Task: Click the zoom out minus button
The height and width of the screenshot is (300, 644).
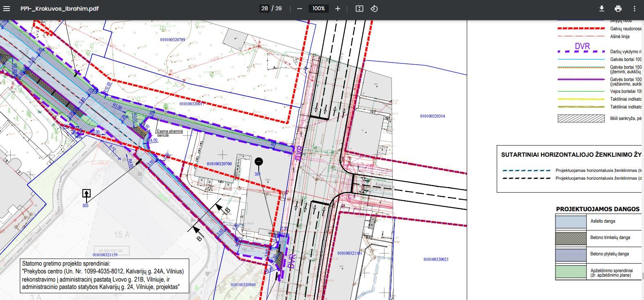Action: click(300, 9)
